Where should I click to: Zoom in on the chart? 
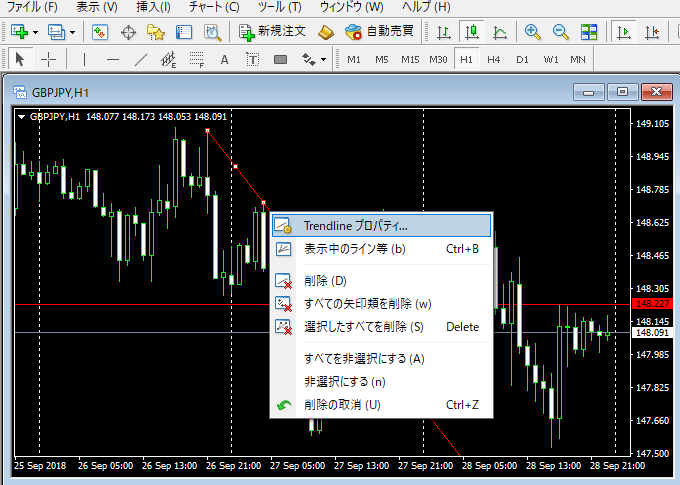click(x=532, y=33)
